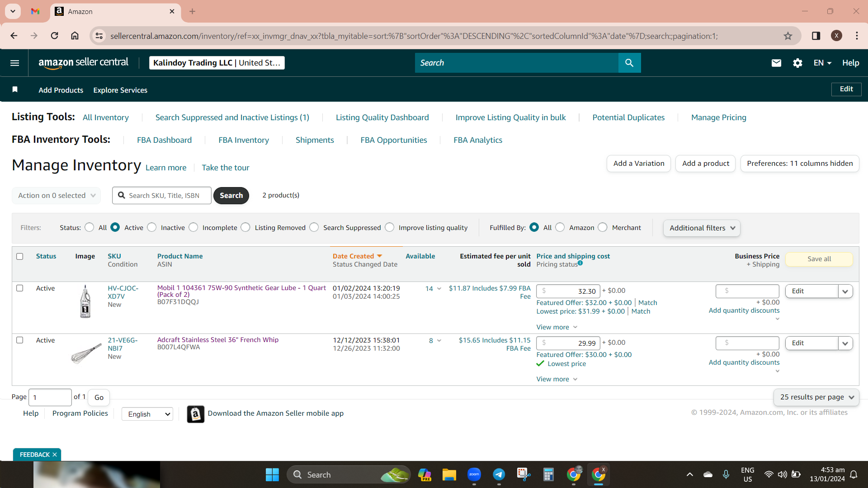This screenshot has width=868, height=488.
Task: Click the Add a Variation button
Action: (639, 164)
